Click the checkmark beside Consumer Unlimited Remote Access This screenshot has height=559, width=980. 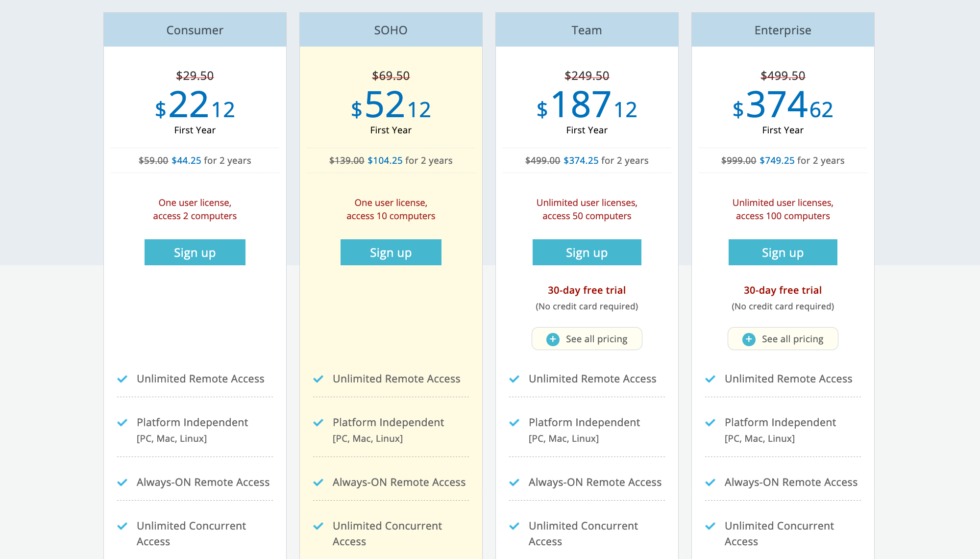[x=122, y=379]
